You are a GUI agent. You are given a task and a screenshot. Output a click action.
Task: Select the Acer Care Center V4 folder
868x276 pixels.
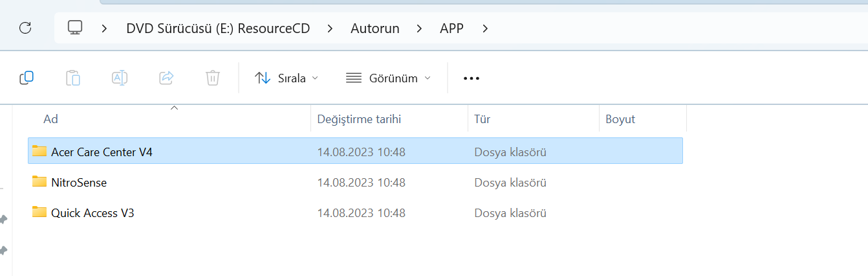(x=102, y=152)
